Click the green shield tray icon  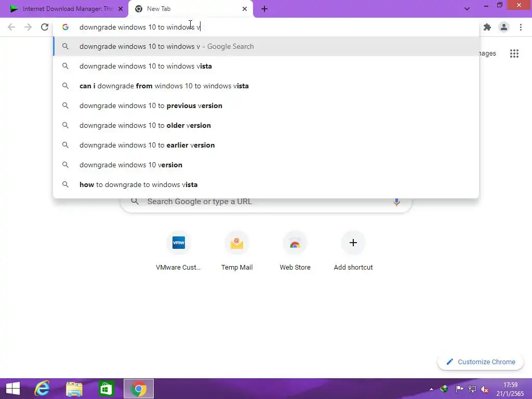(444, 389)
